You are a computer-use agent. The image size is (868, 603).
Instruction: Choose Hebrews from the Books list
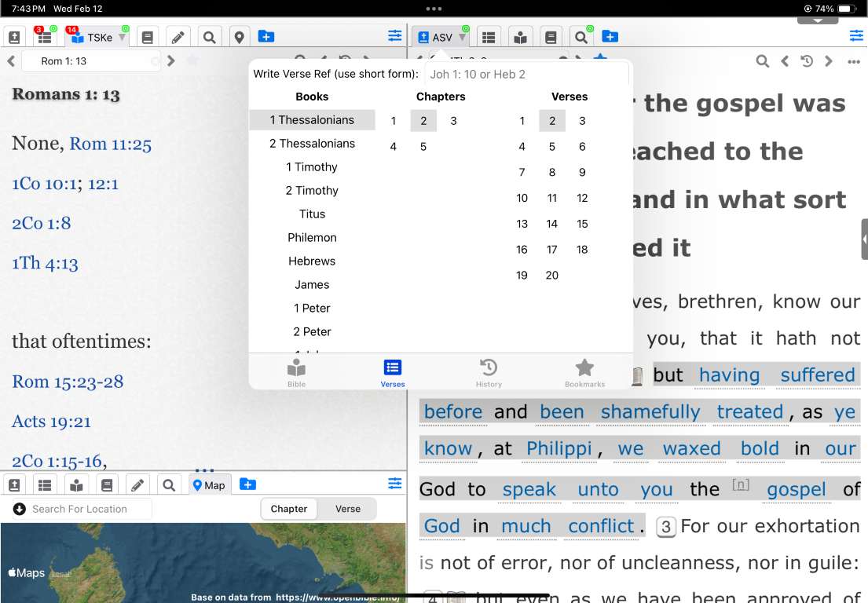[312, 261]
